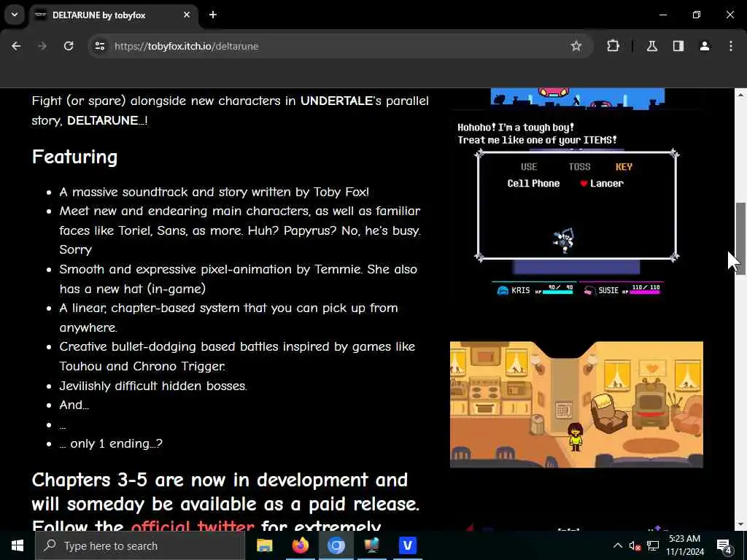Screen dimensions: 747x560
Task: Follow the official twitter link
Action: (193, 525)
